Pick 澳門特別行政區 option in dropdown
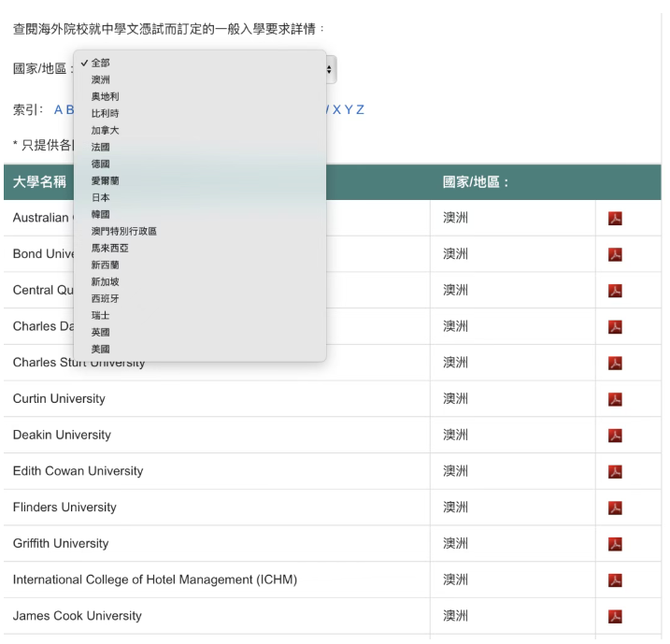This screenshot has width=670, height=644. click(123, 231)
